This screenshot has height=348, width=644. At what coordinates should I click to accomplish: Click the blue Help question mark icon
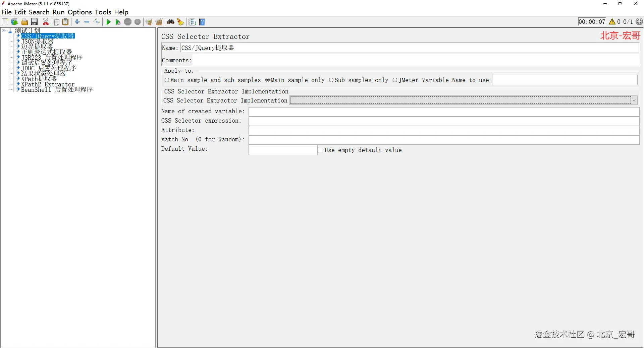click(202, 22)
